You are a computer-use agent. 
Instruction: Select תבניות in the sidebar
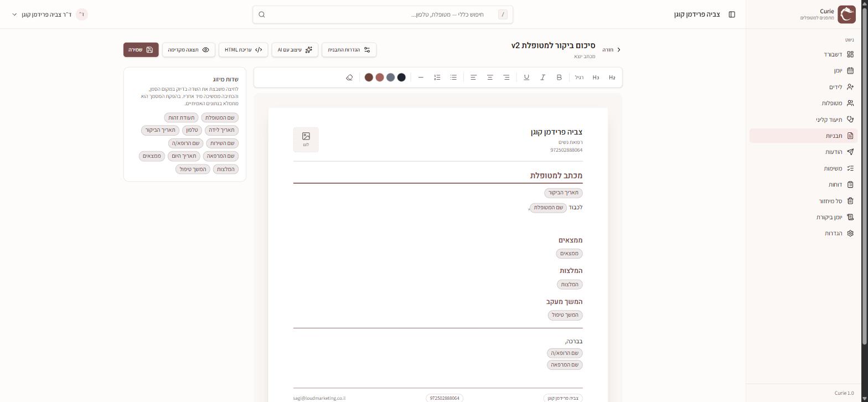point(803,136)
